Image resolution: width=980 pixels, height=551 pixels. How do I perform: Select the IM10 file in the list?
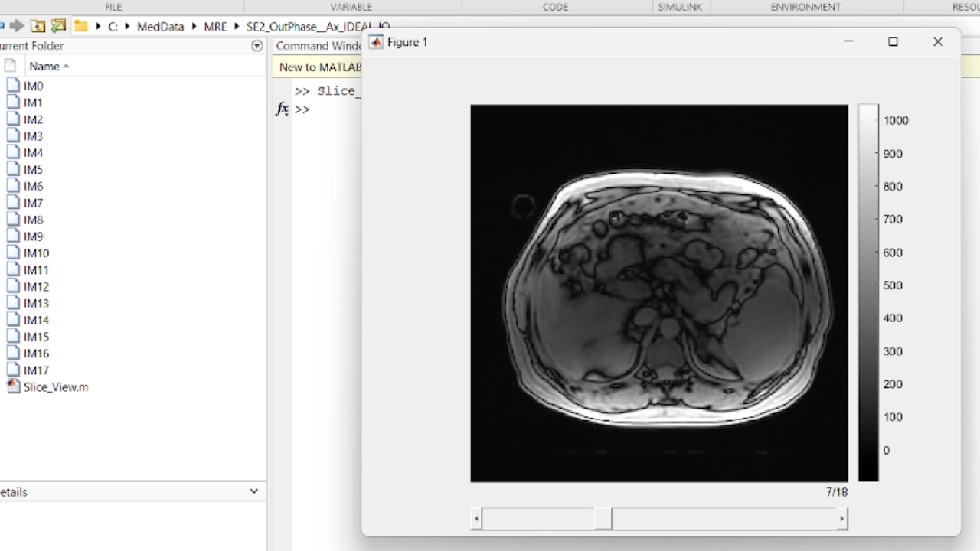click(x=36, y=253)
